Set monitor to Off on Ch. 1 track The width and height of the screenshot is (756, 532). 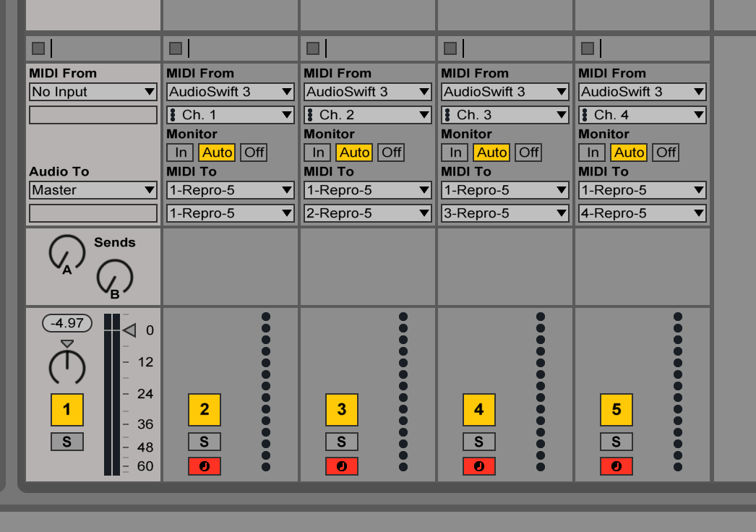coord(254,153)
